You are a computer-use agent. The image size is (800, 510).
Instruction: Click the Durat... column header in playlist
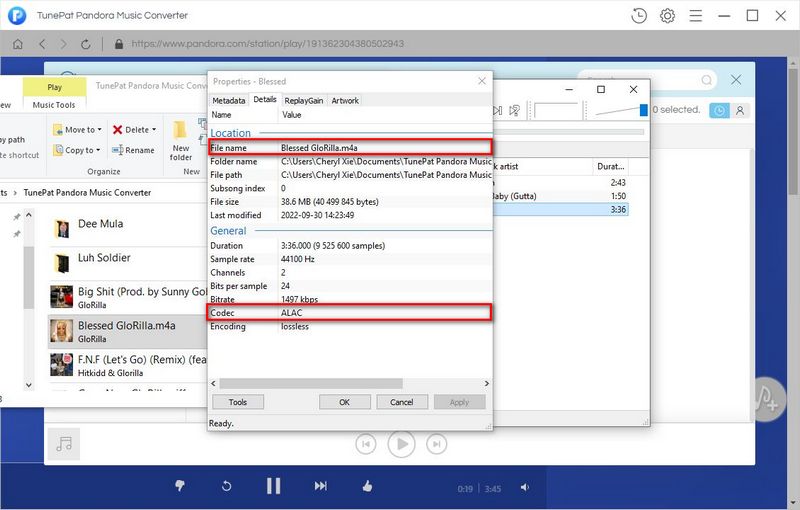pyautogui.click(x=610, y=166)
